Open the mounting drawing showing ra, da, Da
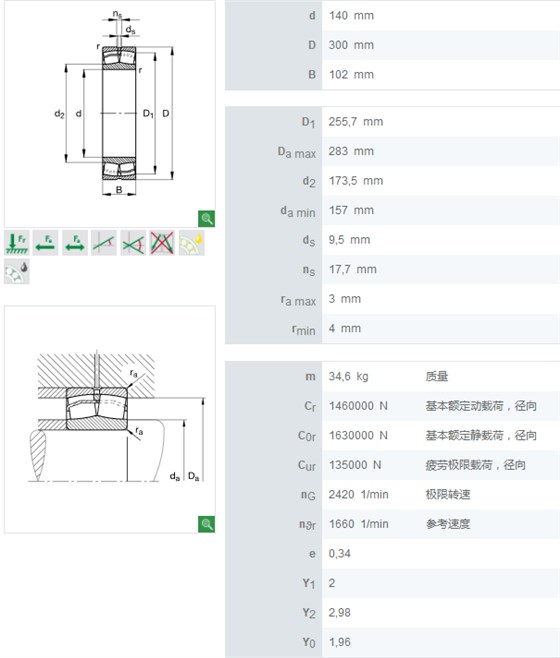 click(110, 420)
